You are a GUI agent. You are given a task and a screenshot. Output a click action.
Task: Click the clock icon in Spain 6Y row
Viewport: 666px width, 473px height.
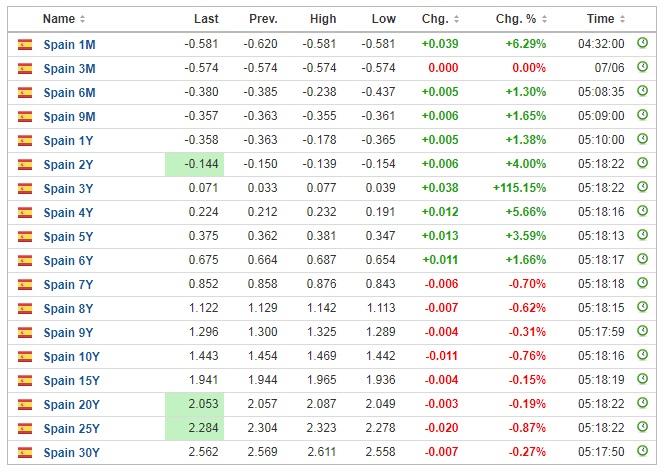point(643,259)
